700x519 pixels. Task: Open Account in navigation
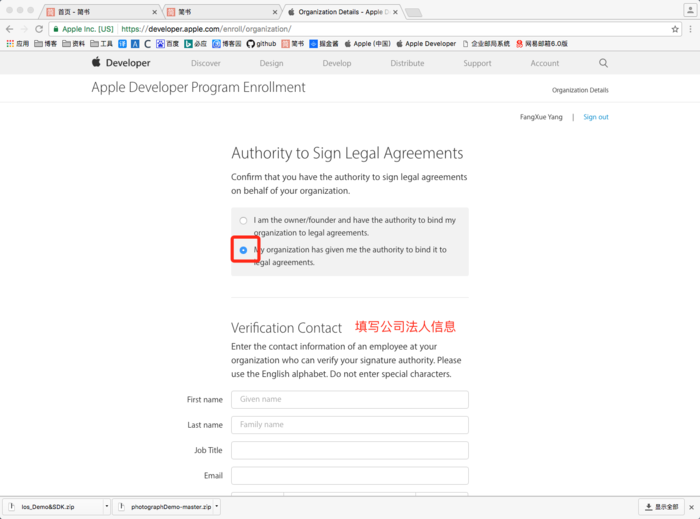[x=545, y=63]
